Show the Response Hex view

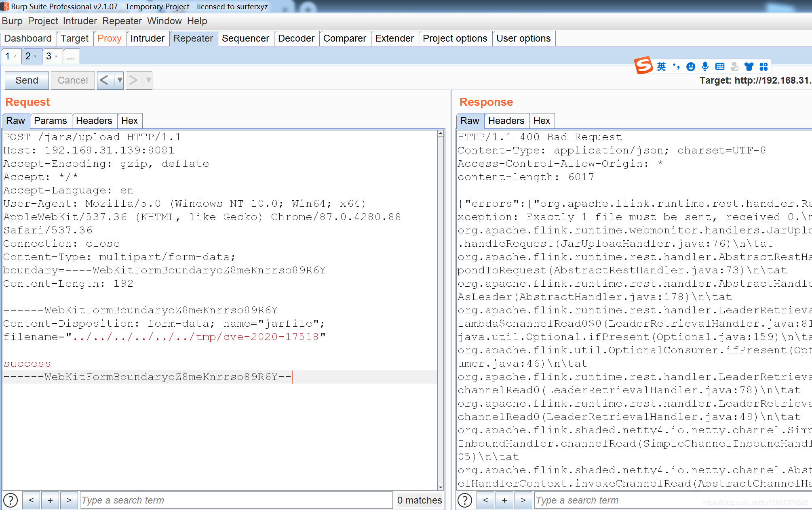point(542,121)
